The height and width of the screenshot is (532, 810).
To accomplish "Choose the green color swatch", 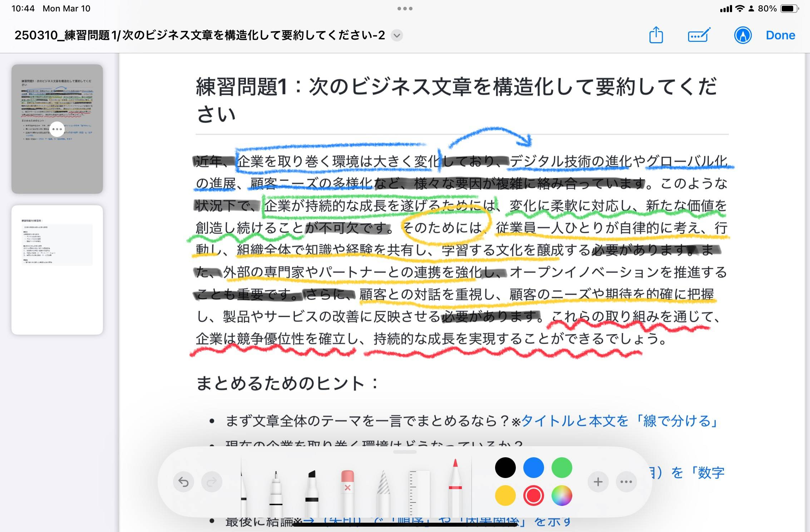I will [562, 467].
